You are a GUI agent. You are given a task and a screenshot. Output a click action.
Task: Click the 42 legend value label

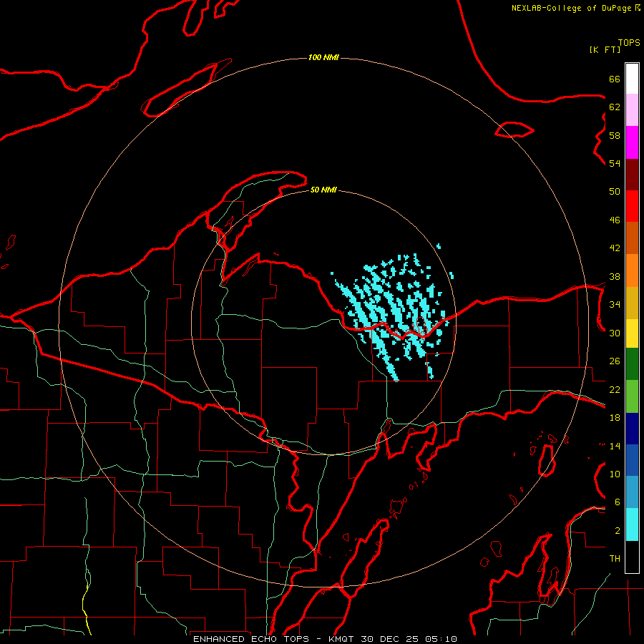pos(615,248)
